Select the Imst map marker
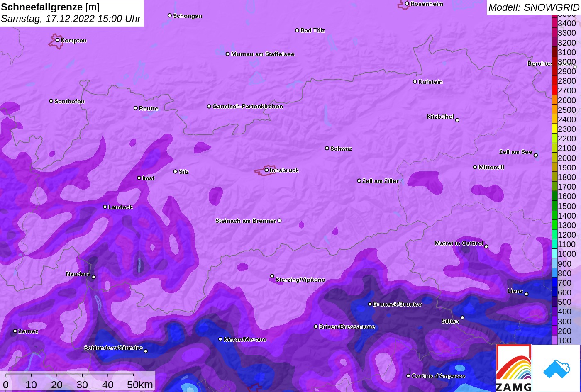 pos(139,178)
